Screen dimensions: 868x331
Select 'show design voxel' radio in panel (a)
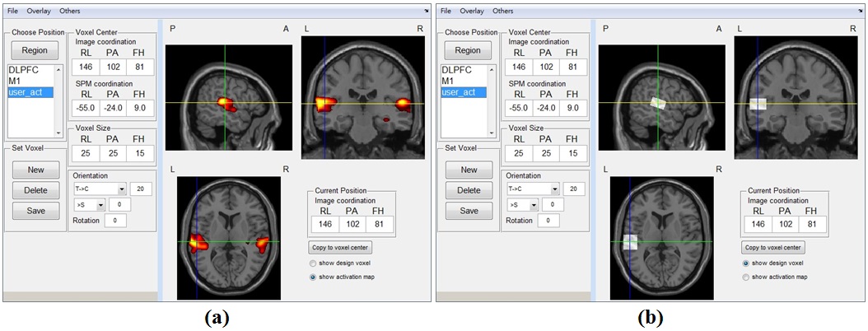313,263
